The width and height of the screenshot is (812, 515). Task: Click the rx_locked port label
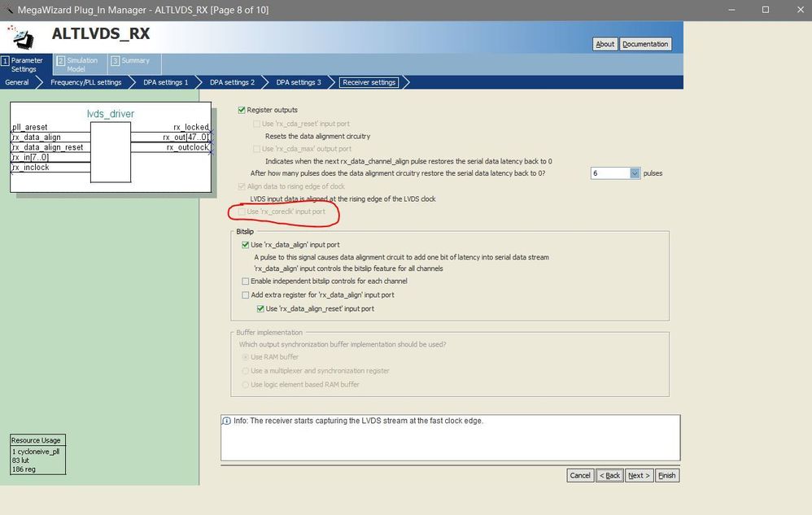pyautogui.click(x=191, y=128)
